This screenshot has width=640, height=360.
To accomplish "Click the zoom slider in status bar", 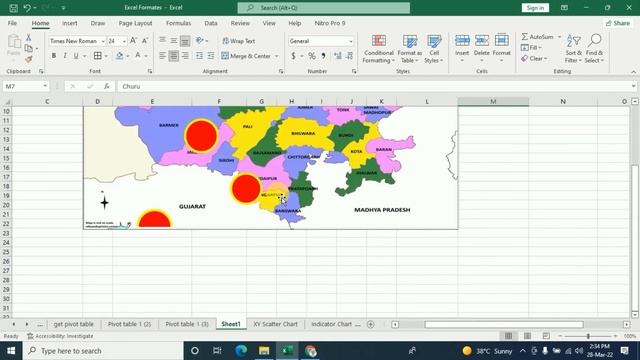I will click(588, 336).
